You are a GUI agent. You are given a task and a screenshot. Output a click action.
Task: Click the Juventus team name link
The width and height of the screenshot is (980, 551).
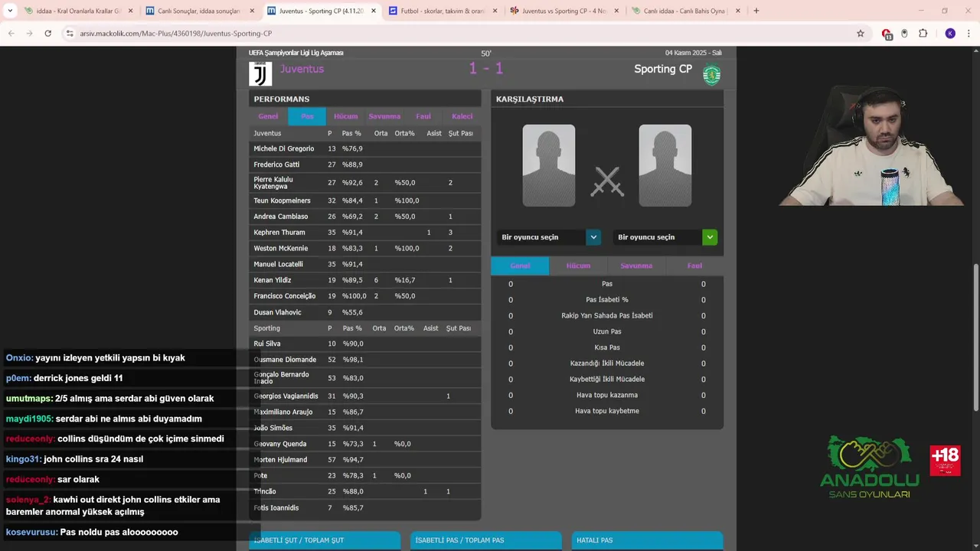click(302, 69)
